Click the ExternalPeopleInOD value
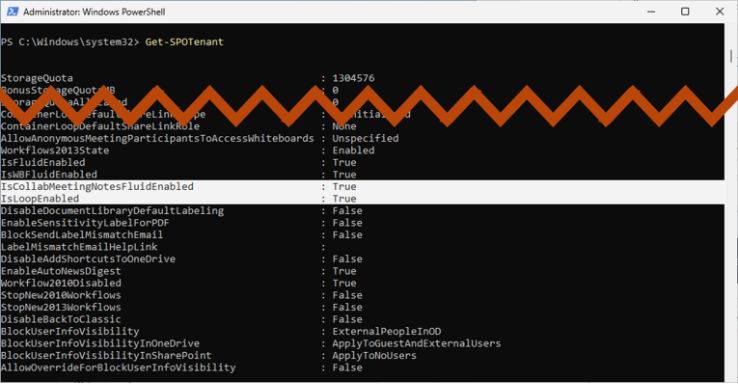The height and width of the screenshot is (384, 738). (387, 331)
